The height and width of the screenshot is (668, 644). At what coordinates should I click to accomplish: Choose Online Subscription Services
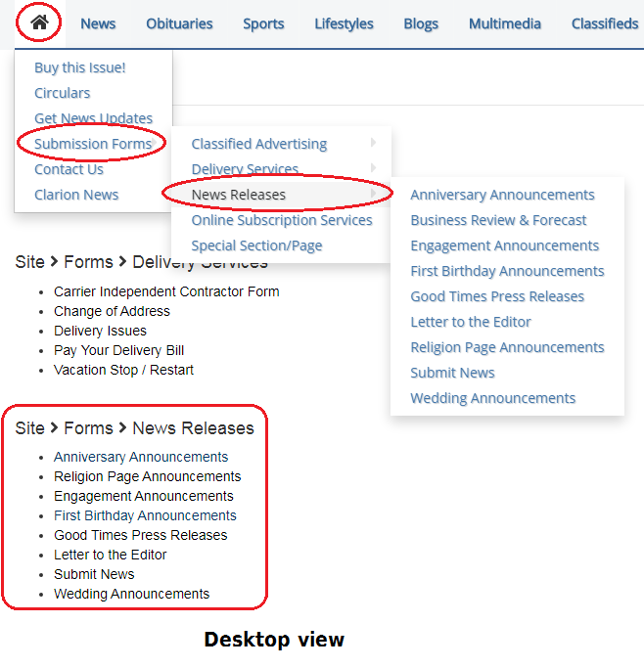[x=282, y=220]
